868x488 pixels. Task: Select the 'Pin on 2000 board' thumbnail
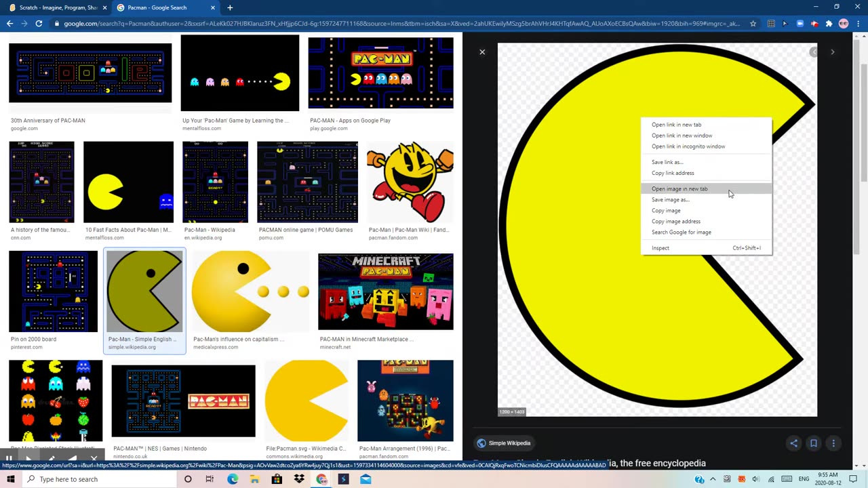53,291
